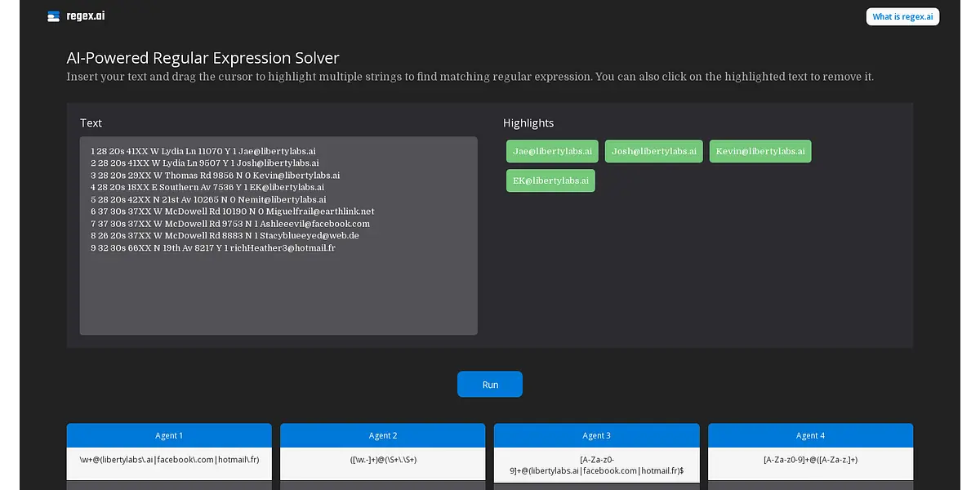The width and height of the screenshot is (980, 490).
Task: Select the Agent 4 header
Action: [x=810, y=435]
